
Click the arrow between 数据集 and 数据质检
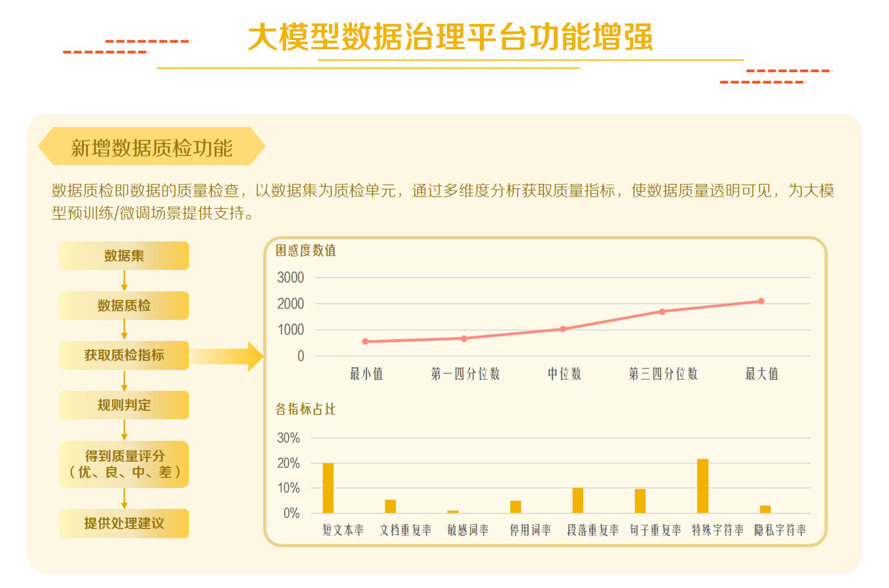click(124, 281)
